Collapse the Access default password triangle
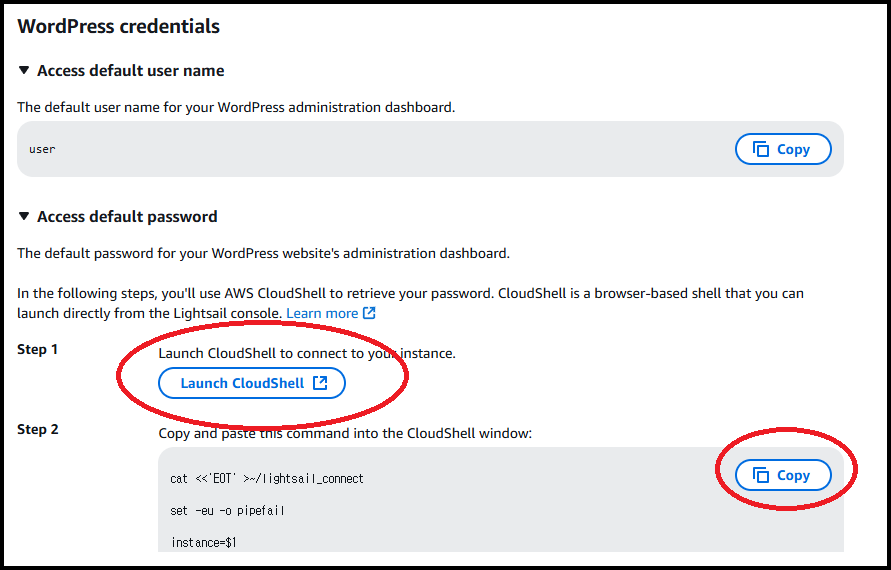 [23, 216]
